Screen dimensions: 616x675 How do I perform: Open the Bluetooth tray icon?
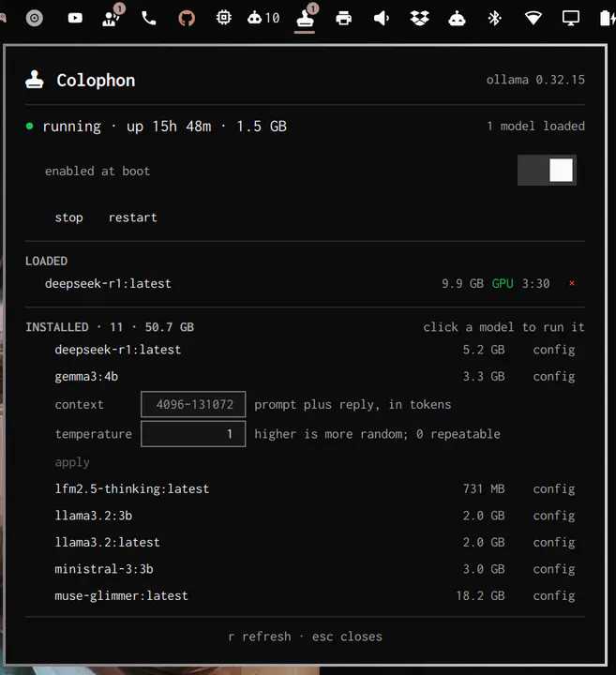495,18
